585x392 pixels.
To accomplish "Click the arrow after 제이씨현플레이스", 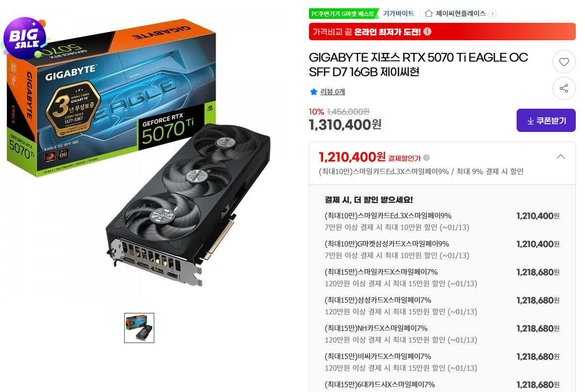I will (x=492, y=14).
